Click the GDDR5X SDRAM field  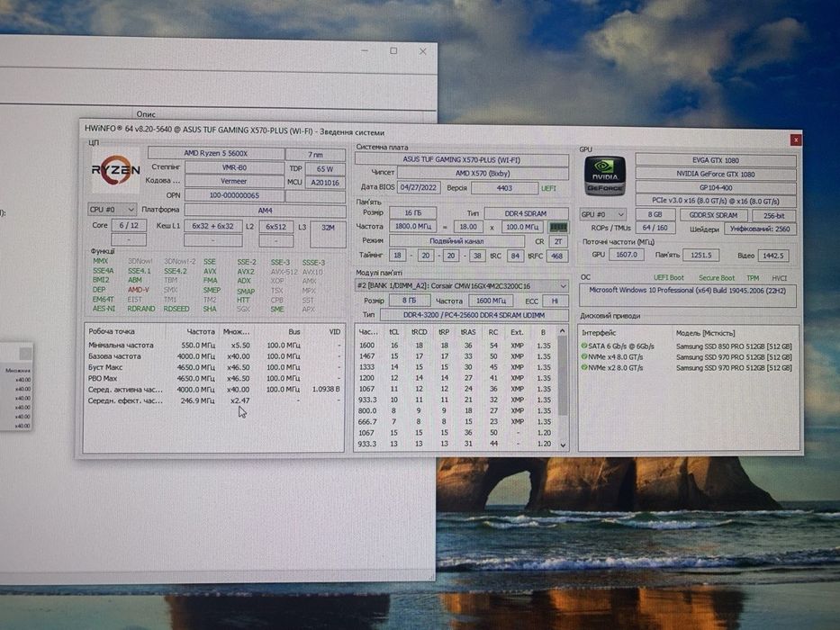pyautogui.click(x=713, y=215)
